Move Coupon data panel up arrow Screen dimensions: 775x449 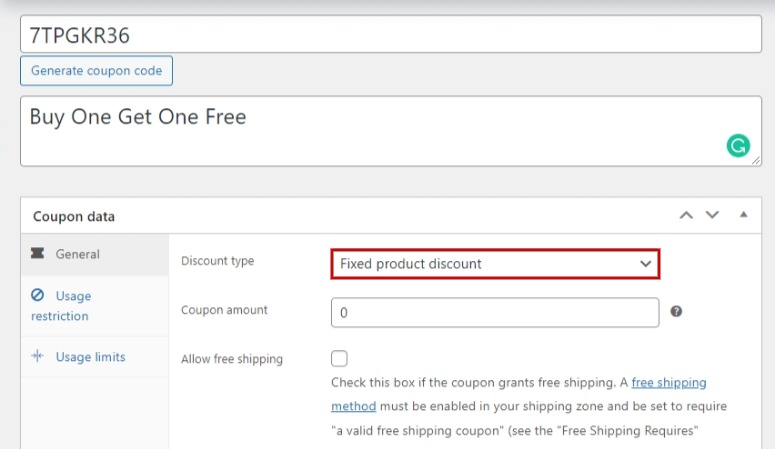click(x=686, y=215)
